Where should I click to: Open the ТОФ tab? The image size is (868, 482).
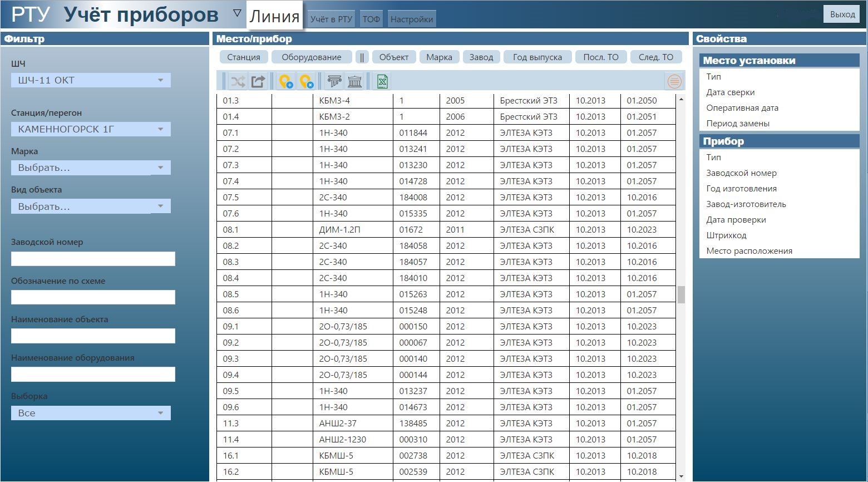tap(371, 19)
